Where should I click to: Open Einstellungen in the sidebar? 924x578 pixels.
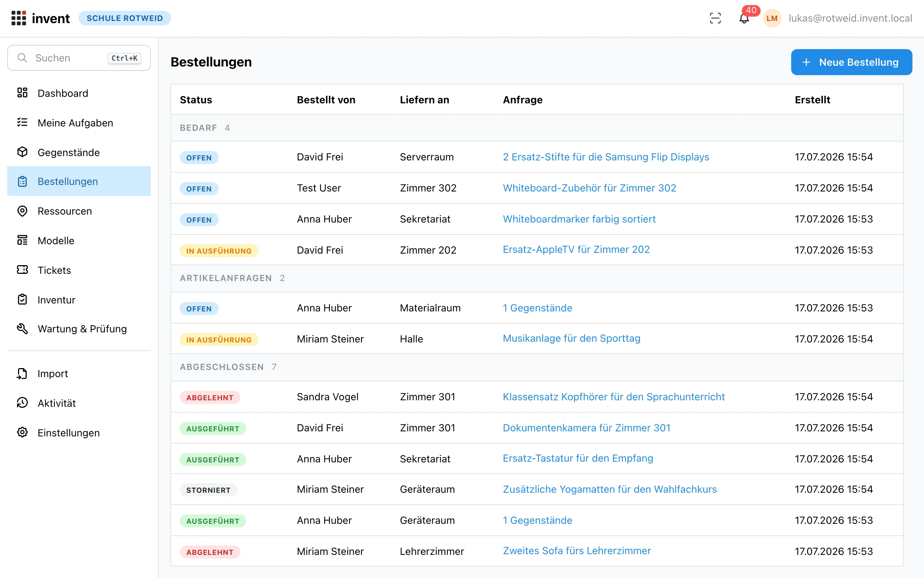79,432
